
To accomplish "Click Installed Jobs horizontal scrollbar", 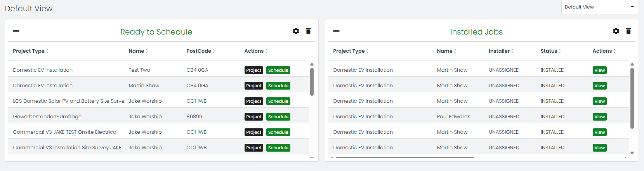I will click(x=404, y=157).
